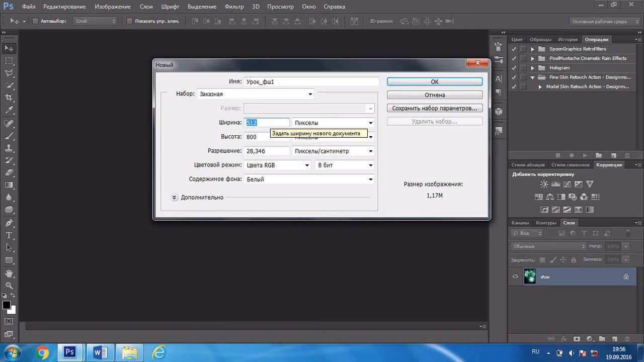Confirm new document with OK button
644x362 pixels.
435,81
